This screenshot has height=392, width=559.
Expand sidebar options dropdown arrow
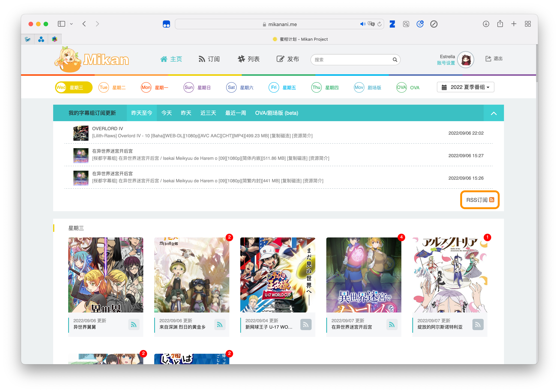click(x=71, y=24)
